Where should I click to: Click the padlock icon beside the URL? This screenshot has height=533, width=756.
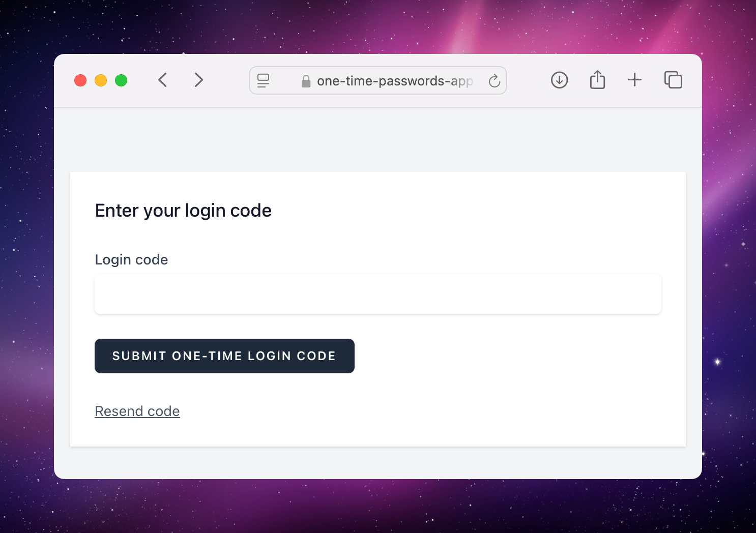click(x=306, y=81)
